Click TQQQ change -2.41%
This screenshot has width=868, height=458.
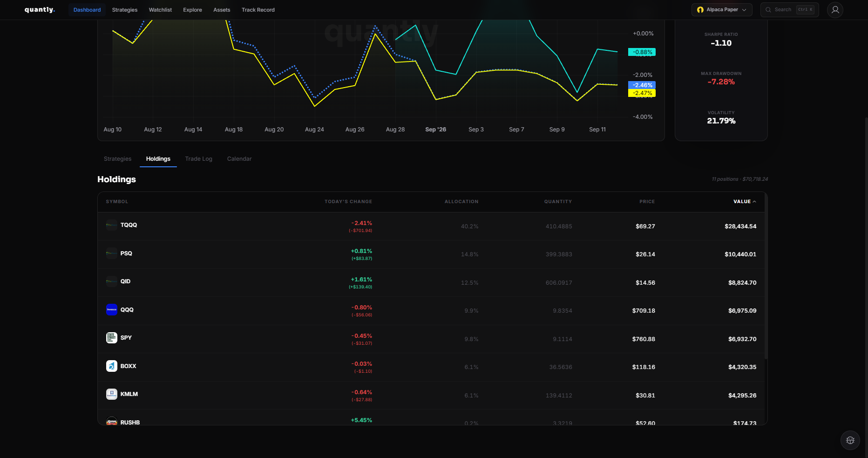click(x=362, y=223)
